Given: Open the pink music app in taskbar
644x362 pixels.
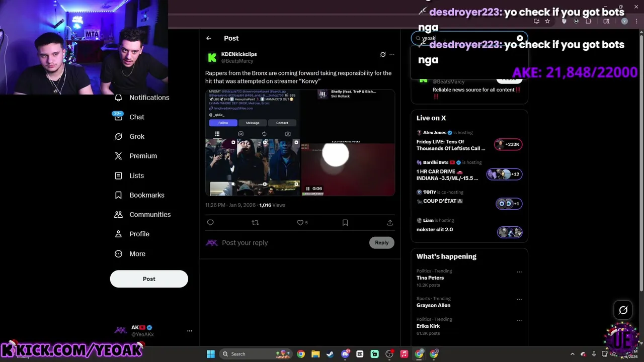Looking at the screenshot, I should (404, 354).
